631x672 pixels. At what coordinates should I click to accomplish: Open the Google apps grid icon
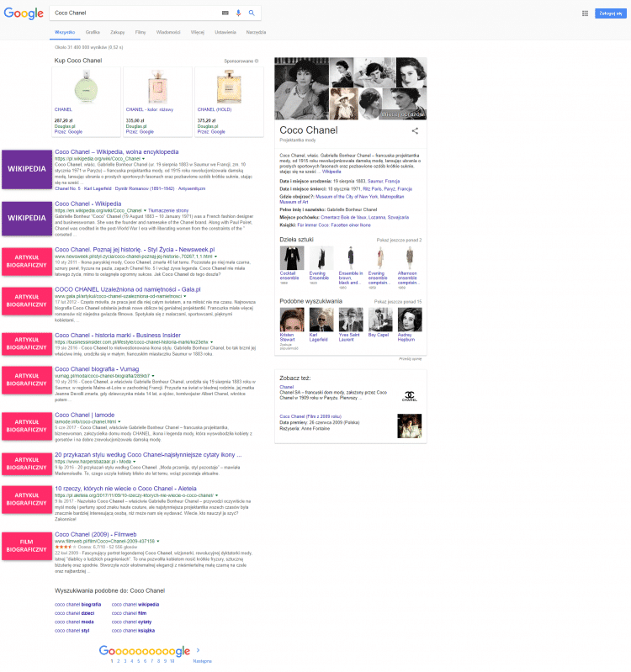click(x=585, y=13)
